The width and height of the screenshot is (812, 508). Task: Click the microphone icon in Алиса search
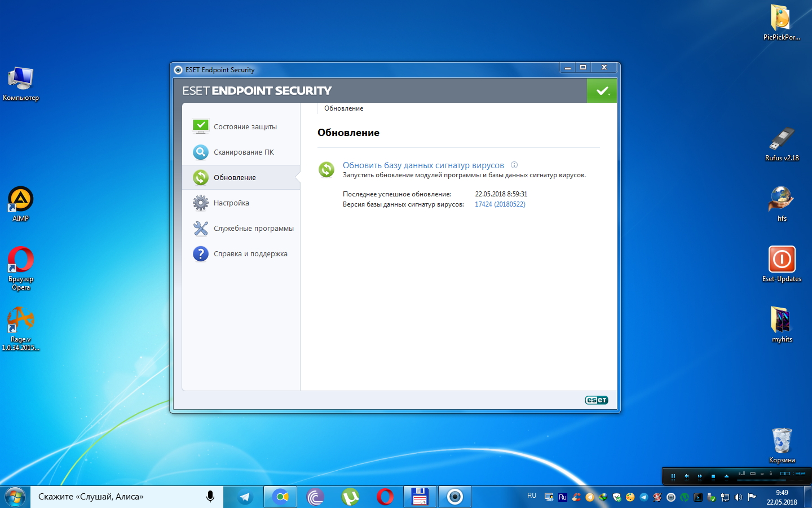tap(210, 497)
